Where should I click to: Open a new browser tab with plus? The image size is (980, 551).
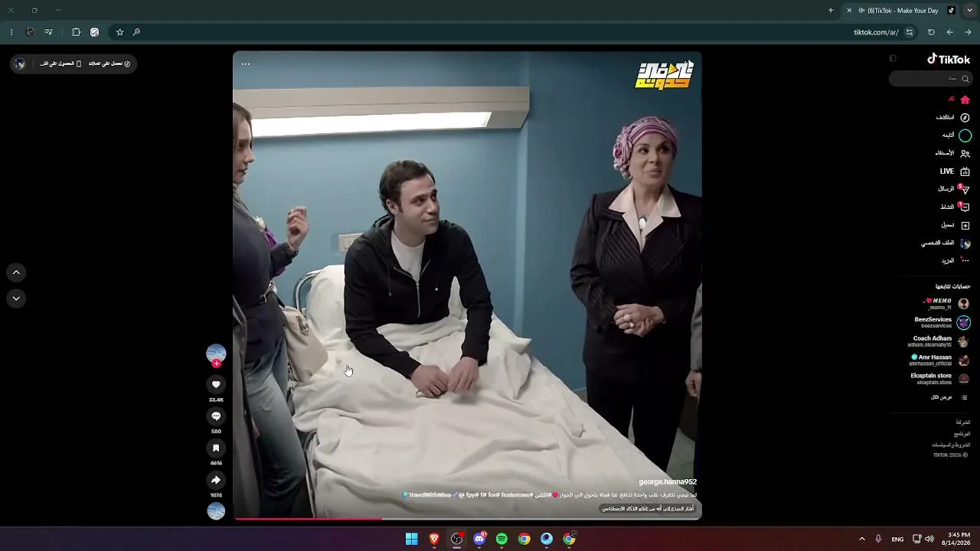click(831, 11)
